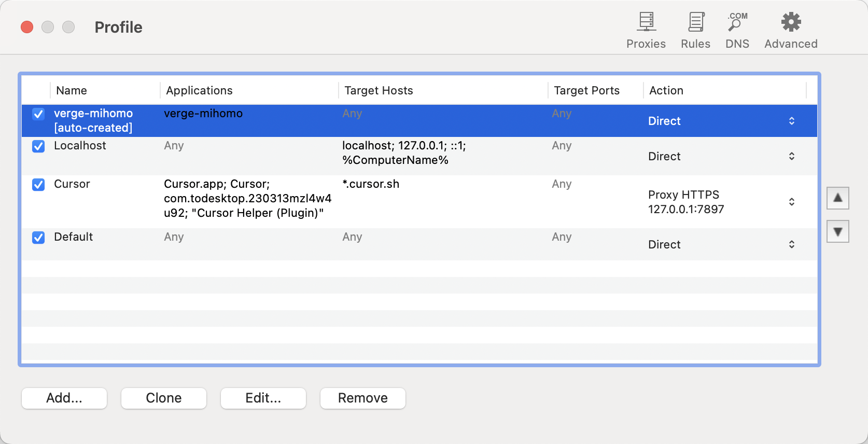The image size is (868, 444).
Task: Open the DNS settings icon
Action: [737, 31]
